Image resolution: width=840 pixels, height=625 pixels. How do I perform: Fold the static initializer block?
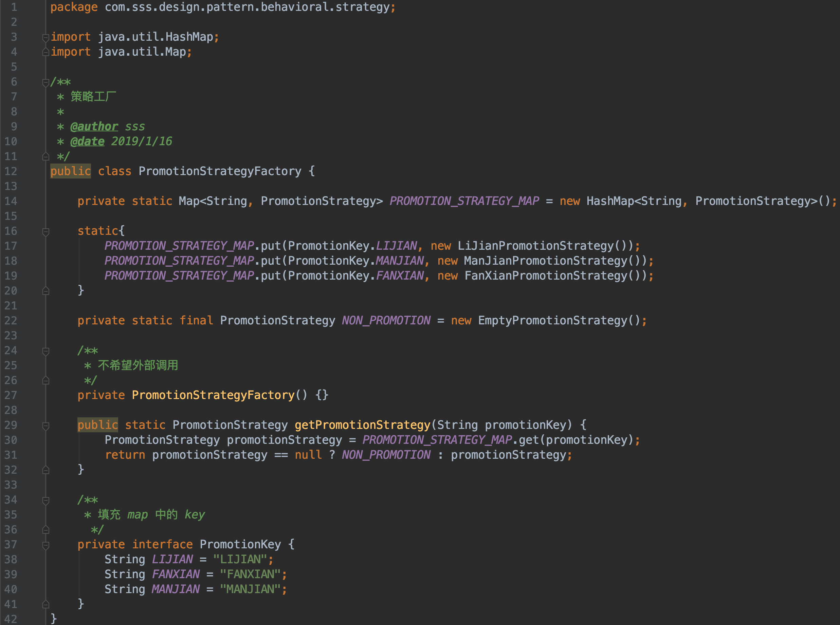[x=45, y=231]
